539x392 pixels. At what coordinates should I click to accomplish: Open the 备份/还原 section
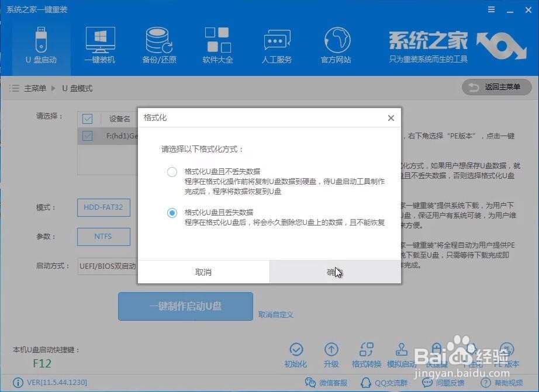tap(159, 45)
